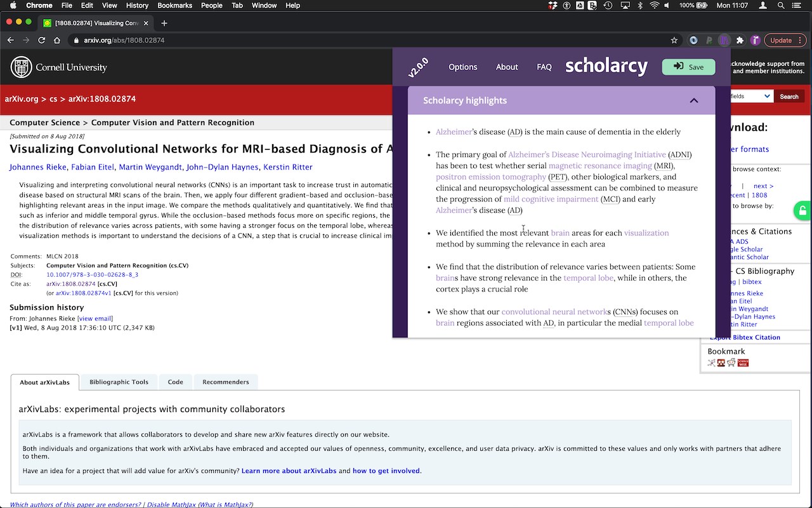Screen dimensions: 812x508
Task: Click the Chrome Update button
Action: [x=785, y=40]
